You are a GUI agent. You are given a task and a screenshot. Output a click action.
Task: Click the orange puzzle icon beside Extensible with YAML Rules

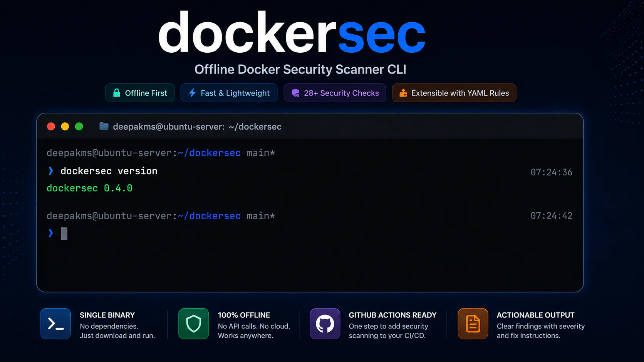click(403, 93)
